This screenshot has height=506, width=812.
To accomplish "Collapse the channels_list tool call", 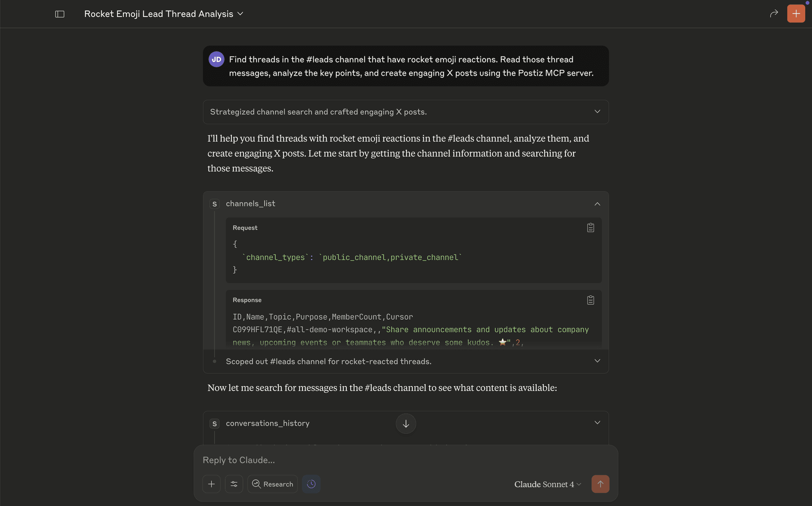I will pos(597,204).
